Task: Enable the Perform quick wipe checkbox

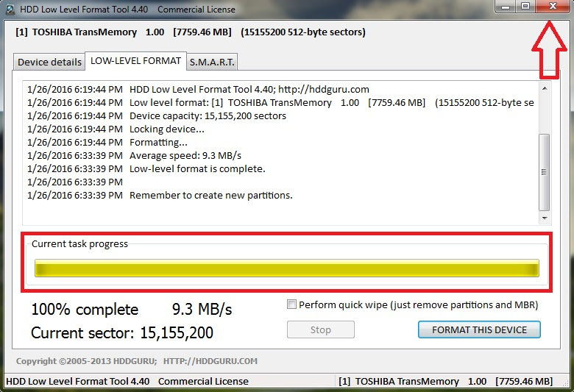Action: pyautogui.click(x=291, y=304)
